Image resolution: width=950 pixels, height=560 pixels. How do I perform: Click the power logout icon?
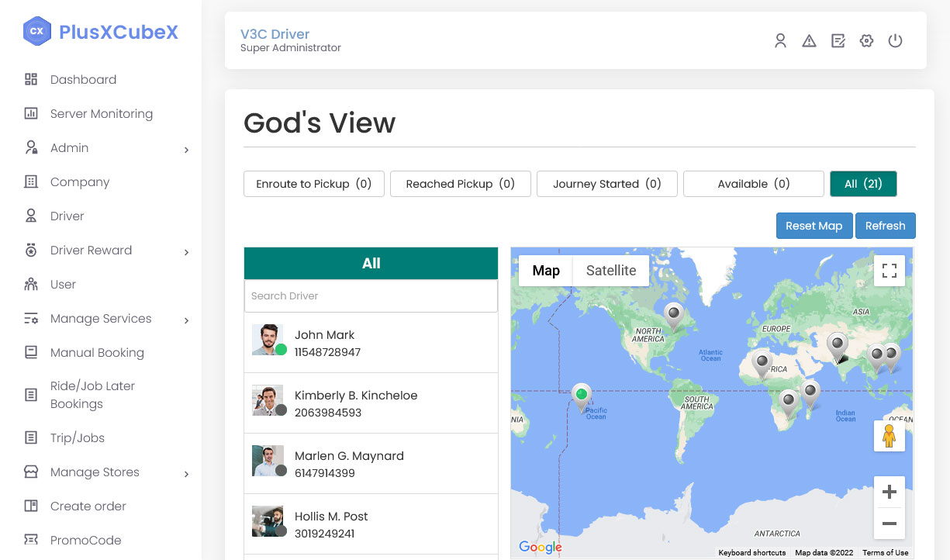(x=896, y=41)
